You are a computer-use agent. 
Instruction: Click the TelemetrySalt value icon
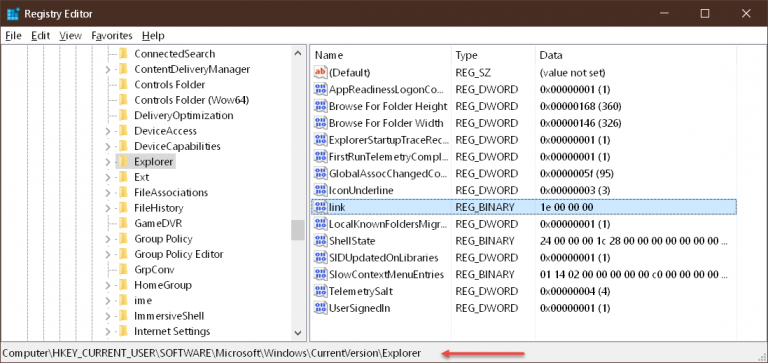pyautogui.click(x=321, y=291)
